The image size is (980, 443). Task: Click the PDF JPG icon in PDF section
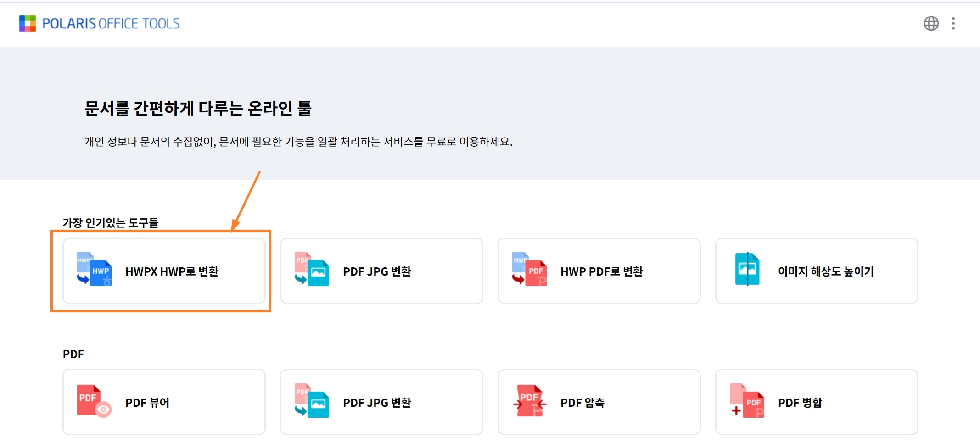tap(312, 401)
